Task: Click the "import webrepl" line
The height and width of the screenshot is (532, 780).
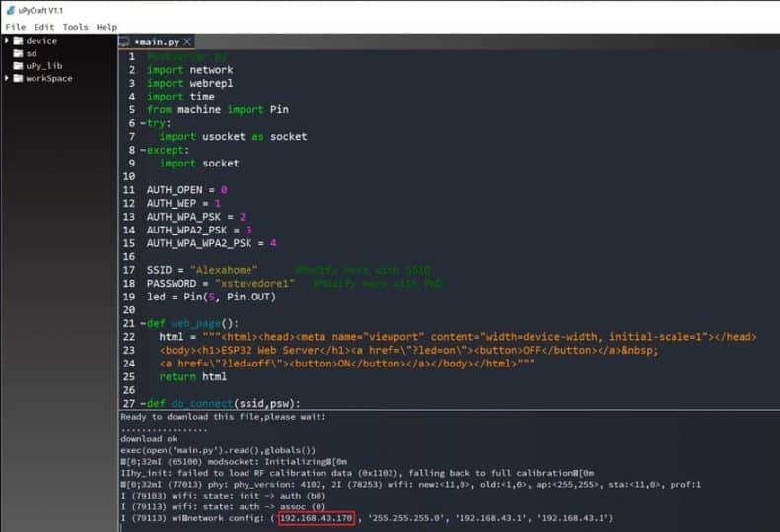Action: coord(189,83)
